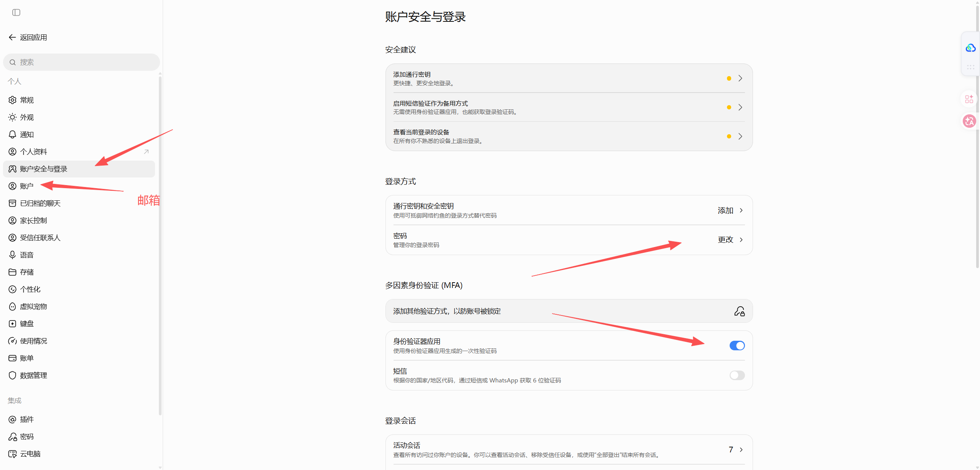Click the pink translate icon on right

[969, 121]
